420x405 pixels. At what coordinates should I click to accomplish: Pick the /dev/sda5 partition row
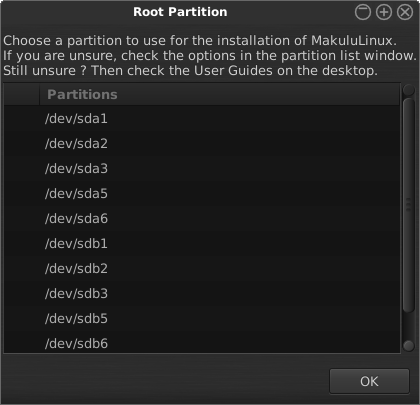202,194
